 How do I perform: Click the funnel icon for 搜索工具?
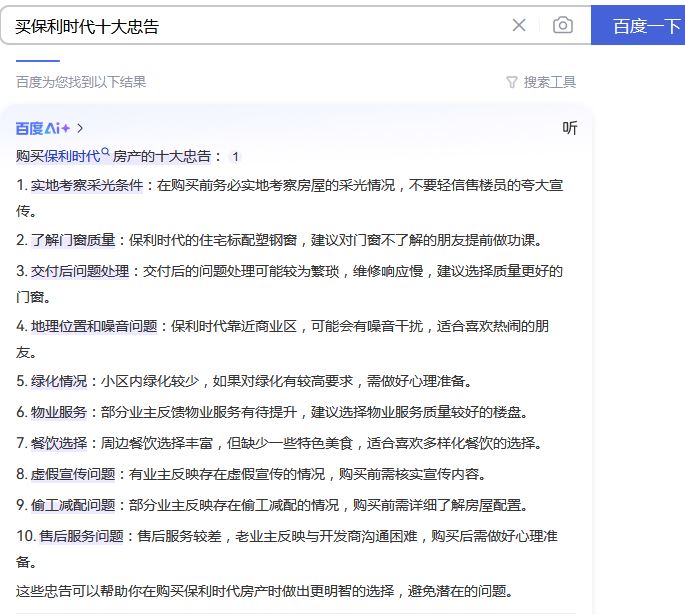(x=512, y=82)
